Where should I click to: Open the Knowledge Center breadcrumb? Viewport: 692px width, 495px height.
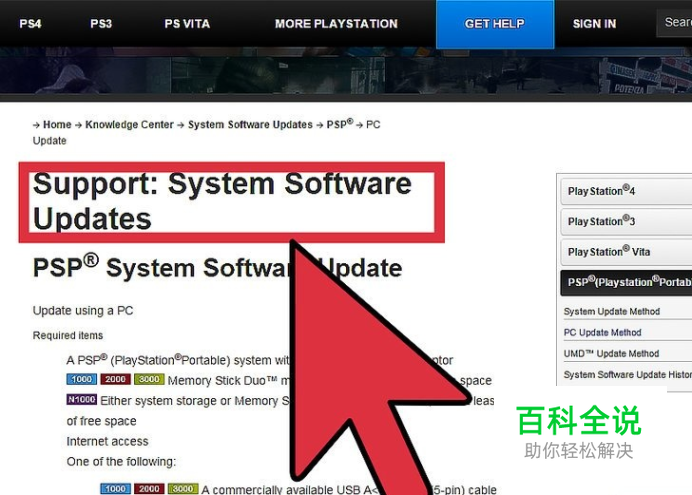(x=129, y=125)
